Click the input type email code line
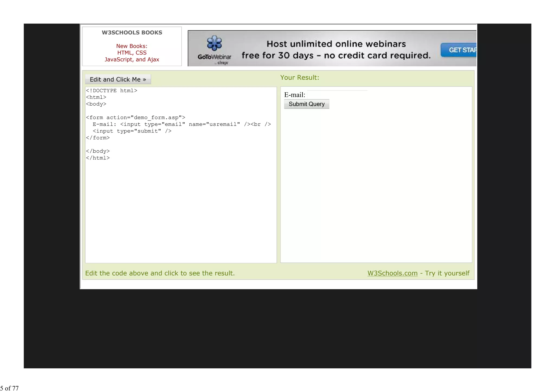 182,124
